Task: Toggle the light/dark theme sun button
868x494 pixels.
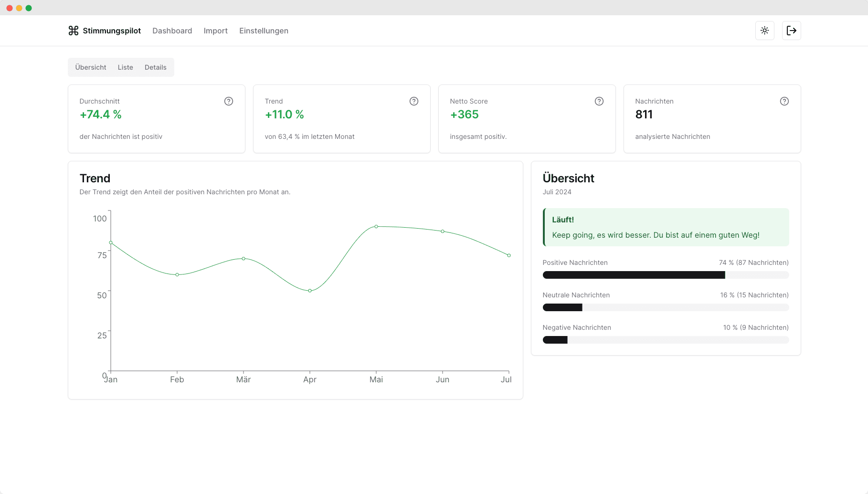Action: click(764, 31)
